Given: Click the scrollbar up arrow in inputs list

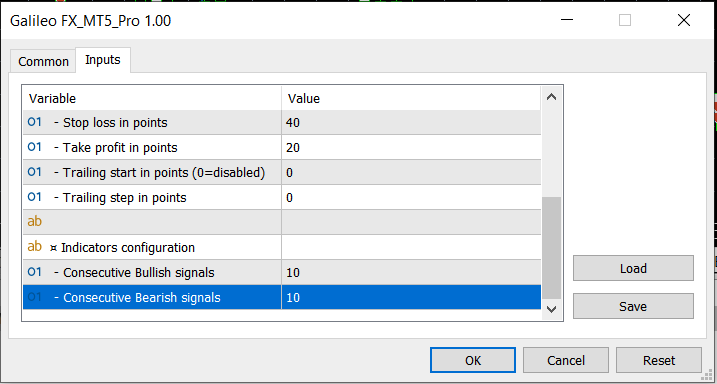Looking at the screenshot, I should pos(551,97).
